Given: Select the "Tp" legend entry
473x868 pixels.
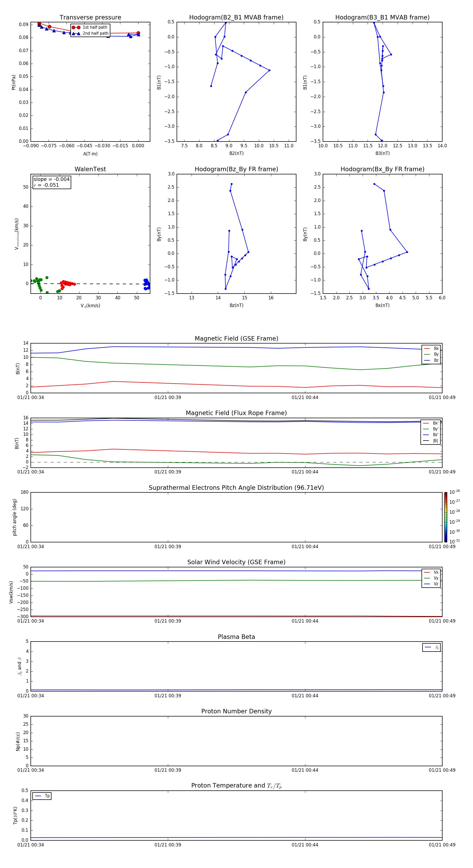Looking at the screenshot, I should click(42, 796).
